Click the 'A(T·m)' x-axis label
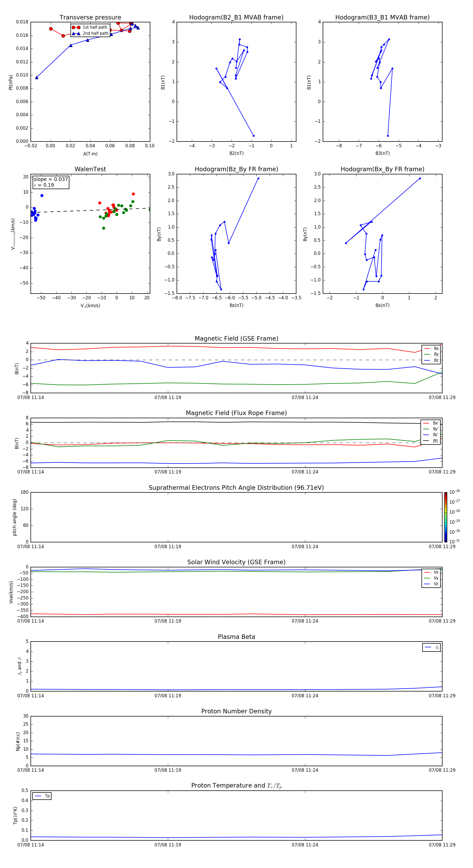The height and width of the screenshot is (868, 473). tap(90, 154)
